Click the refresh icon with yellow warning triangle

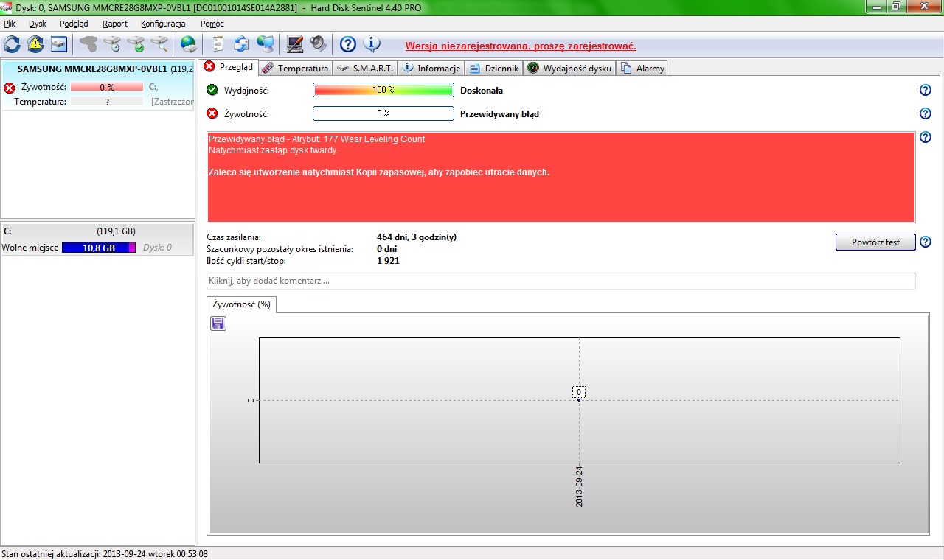tap(35, 44)
